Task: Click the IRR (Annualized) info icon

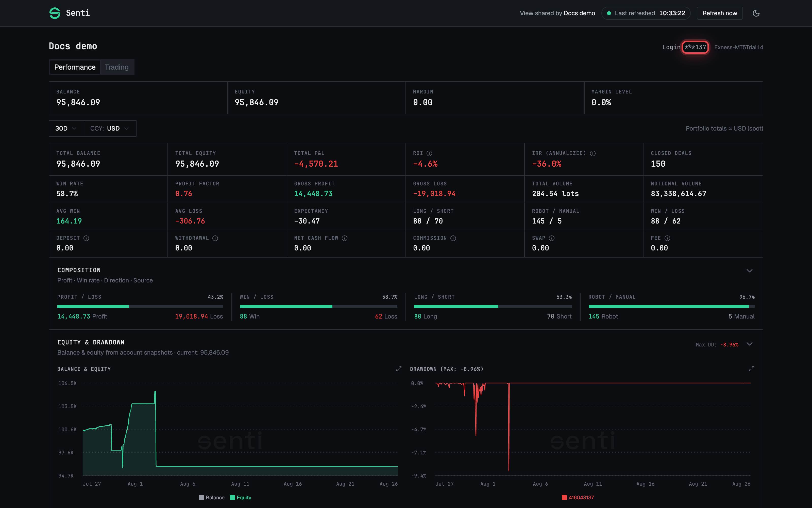Action: coord(593,153)
